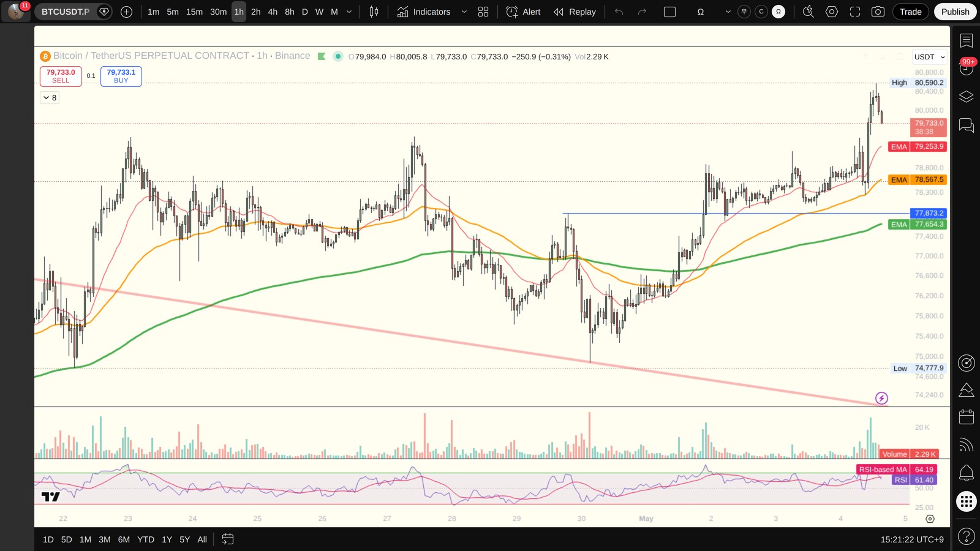This screenshot has height=551, width=980.
Task: Click the 79,733.0 SELL button
Action: 61,76
